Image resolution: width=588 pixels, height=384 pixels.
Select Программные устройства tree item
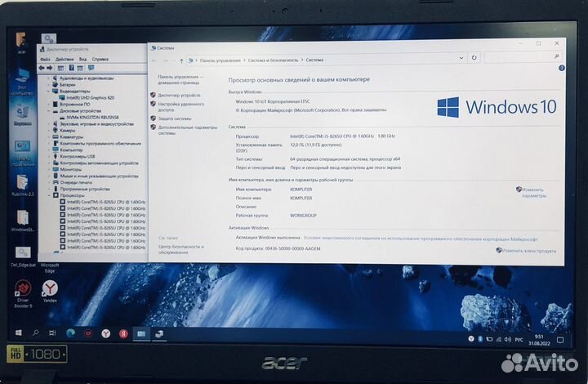click(x=85, y=189)
